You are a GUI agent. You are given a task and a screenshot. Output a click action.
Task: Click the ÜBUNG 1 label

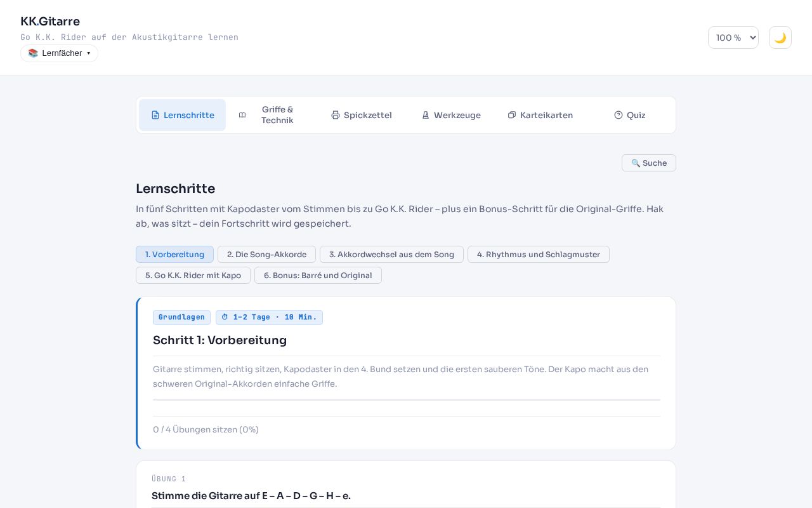coord(169,479)
